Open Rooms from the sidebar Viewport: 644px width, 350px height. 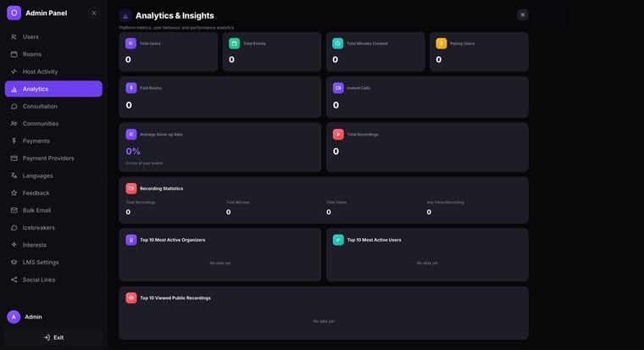53,54
